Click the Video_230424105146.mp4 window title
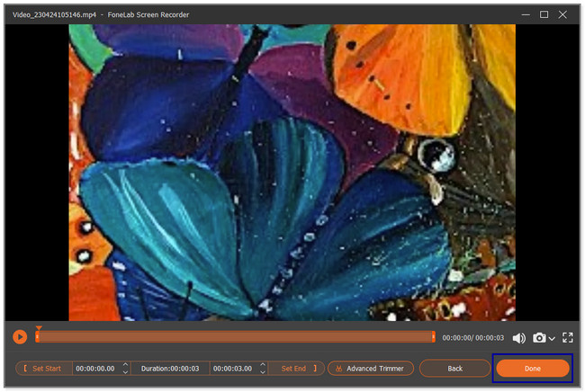Screen dimensions: 585x392 pyautogui.click(x=55, y=15)
